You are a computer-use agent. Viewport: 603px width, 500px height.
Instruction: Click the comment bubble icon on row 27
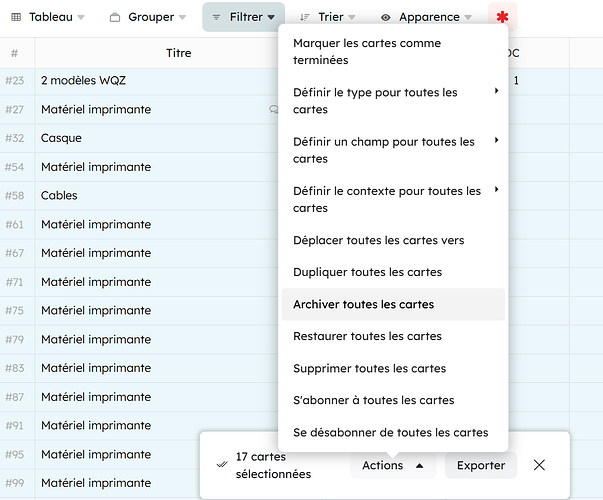pos(274,110)
